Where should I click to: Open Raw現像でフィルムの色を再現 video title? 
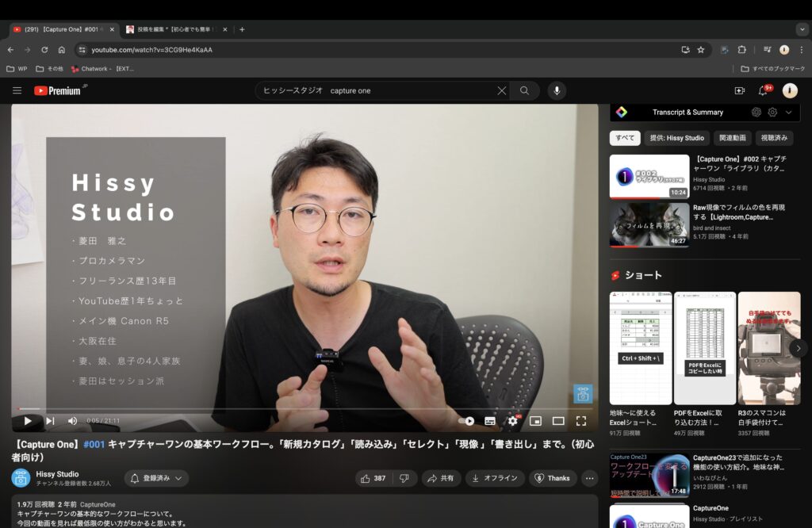point(739,212)
